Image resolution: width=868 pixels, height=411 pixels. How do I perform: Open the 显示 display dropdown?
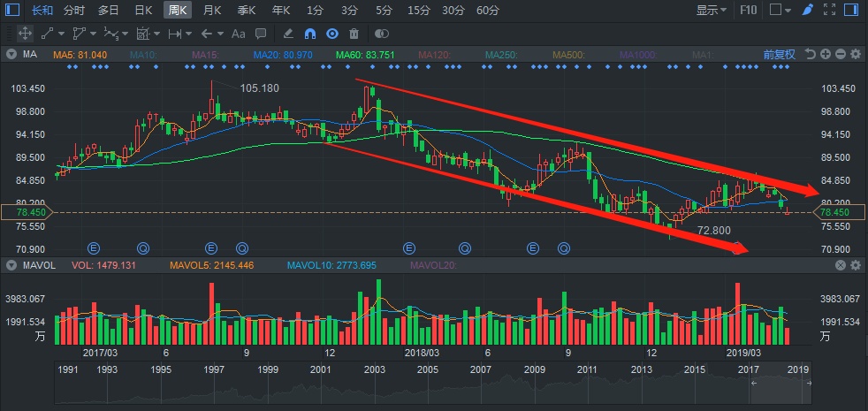click(712, 11)
